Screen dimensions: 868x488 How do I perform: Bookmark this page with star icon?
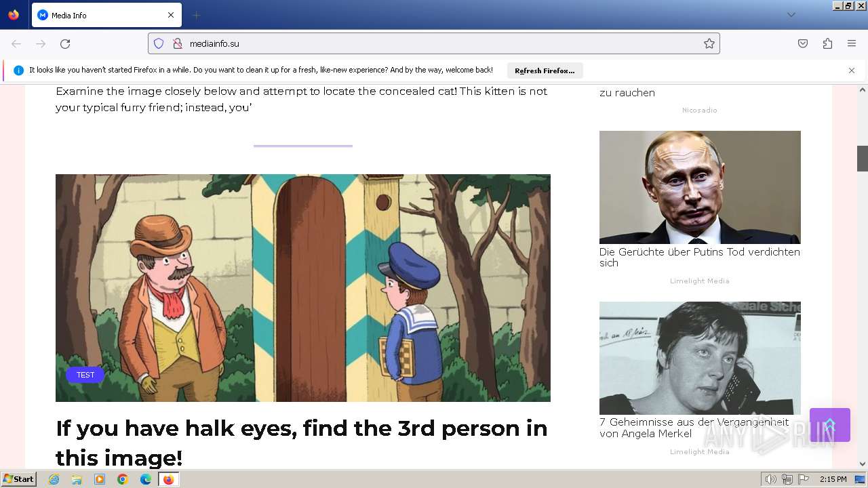tap(709, 43)
